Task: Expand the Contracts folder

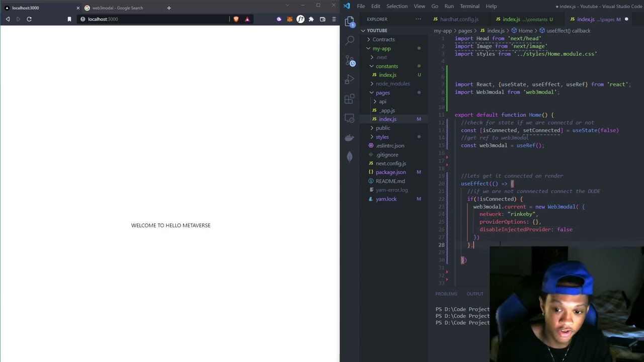Action: (383, 39)
